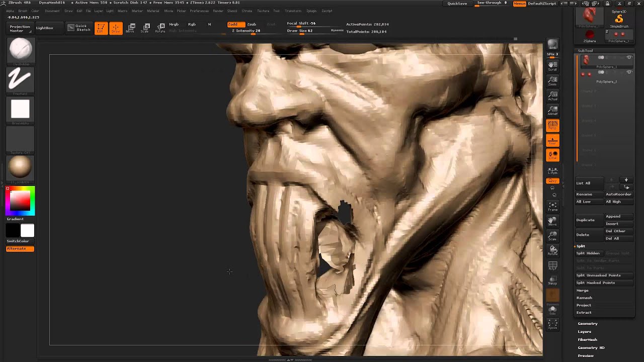This screenshot has height=362, width=644.
Task: Toggle PolyF polyframe display
Action: [552, 266]
